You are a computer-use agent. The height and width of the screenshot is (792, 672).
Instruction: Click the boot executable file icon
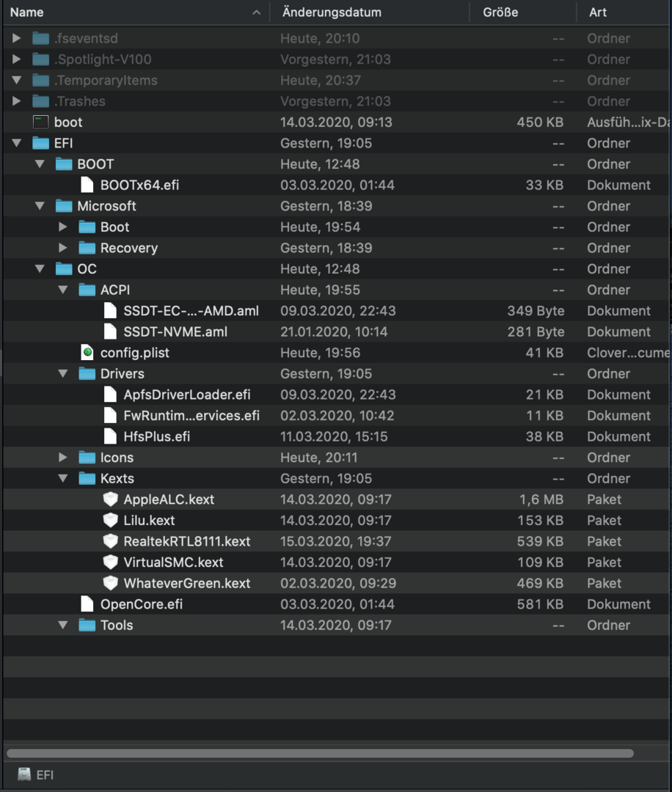(x=40, y=122)
